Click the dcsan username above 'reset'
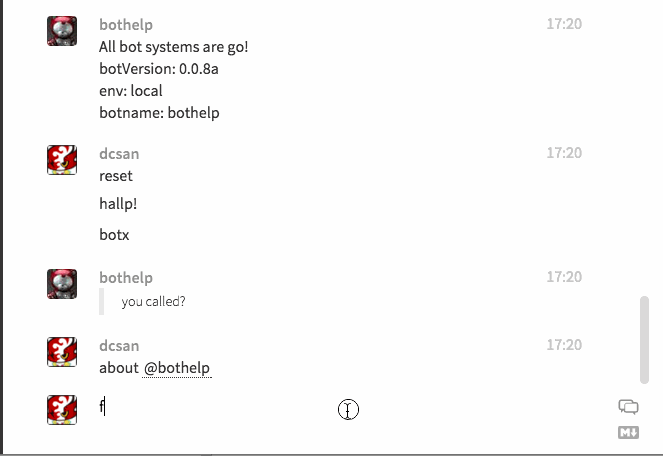 pyautogui.click(x=119, y=154)
